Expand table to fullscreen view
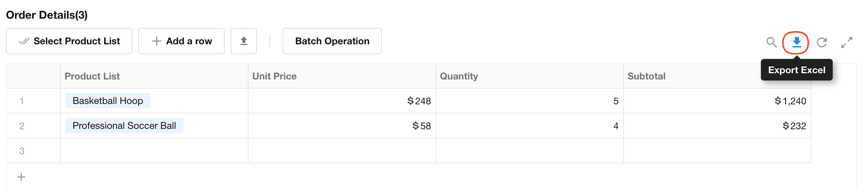Image resolution: width=868 pixels, height=194 pixels. (847, 42)
